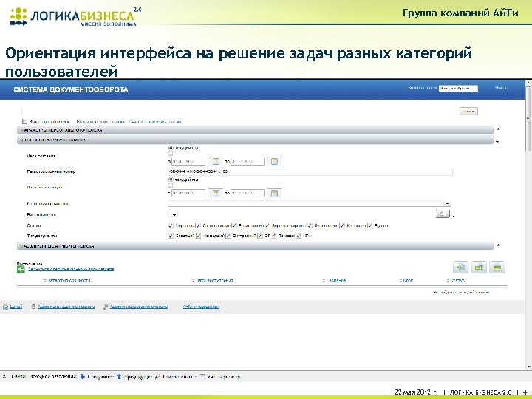Click Параметры персонального поиска section header
The width and height of the screenshot is (532, 399).
tap(256, 130)
